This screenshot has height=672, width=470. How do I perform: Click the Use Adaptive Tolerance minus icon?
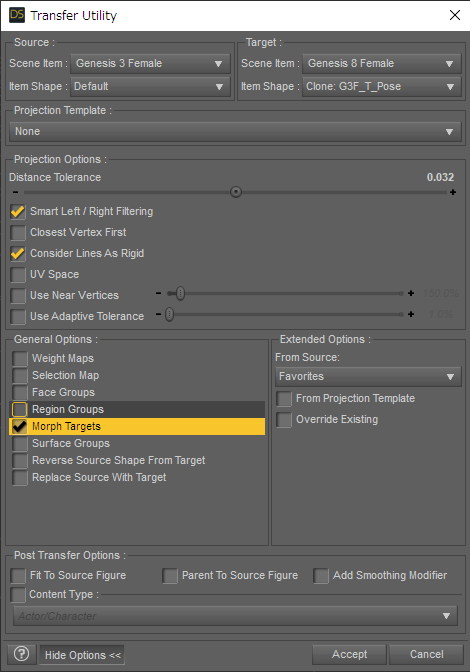click(x=159, y=314)
